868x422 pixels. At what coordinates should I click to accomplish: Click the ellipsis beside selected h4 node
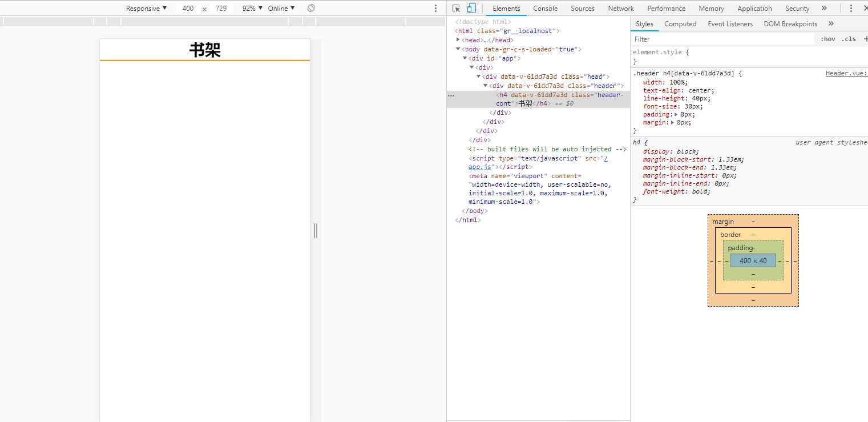[451, 95]
